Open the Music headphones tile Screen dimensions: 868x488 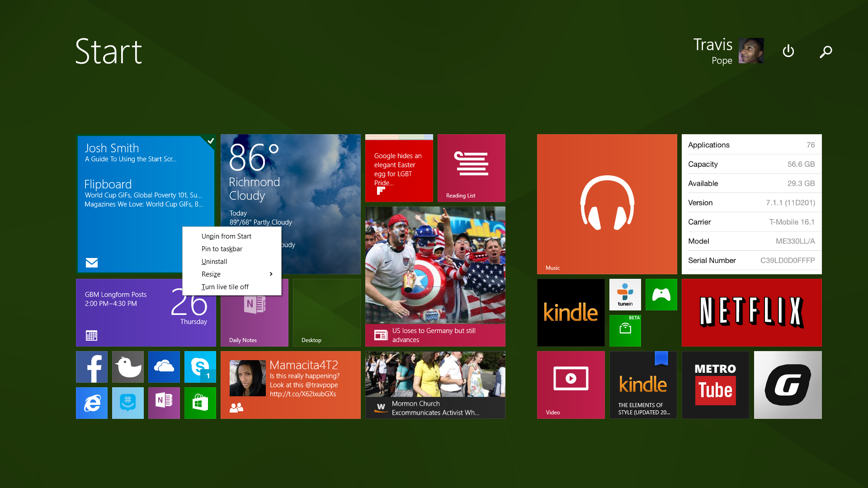pos(607,204)
